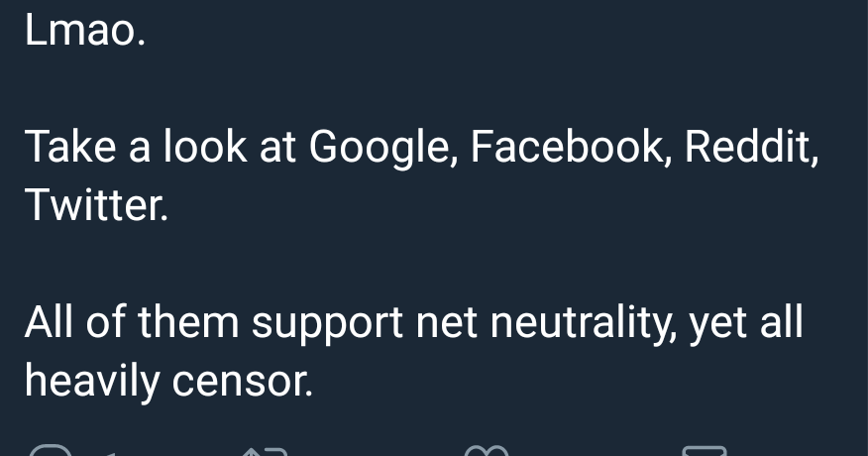Select the word "Lmao." in the tweet
868x456 pixels.
point(85,31)
